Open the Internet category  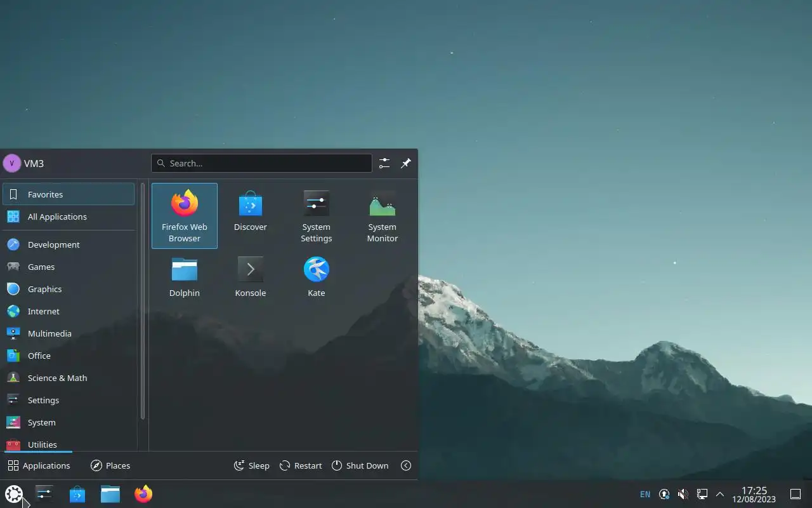coord(69,311)
